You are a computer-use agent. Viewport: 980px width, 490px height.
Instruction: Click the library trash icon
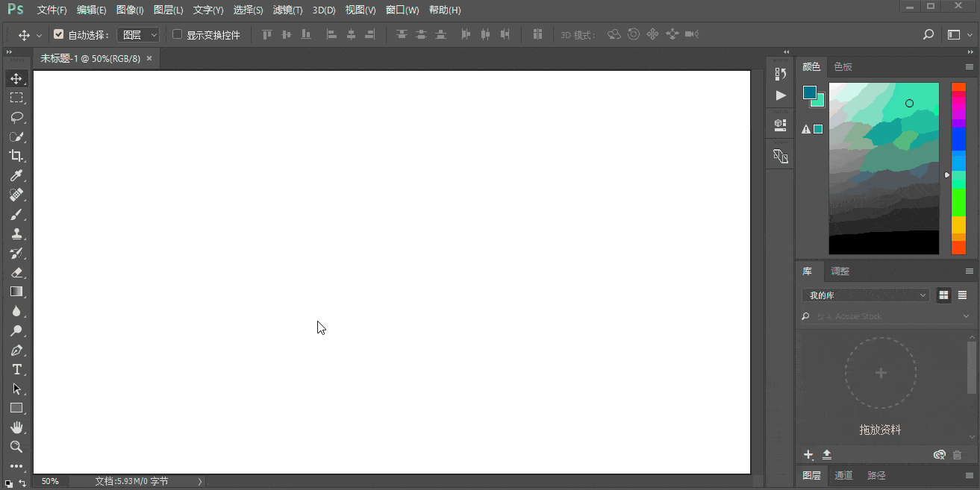click(x=958, y=454)
